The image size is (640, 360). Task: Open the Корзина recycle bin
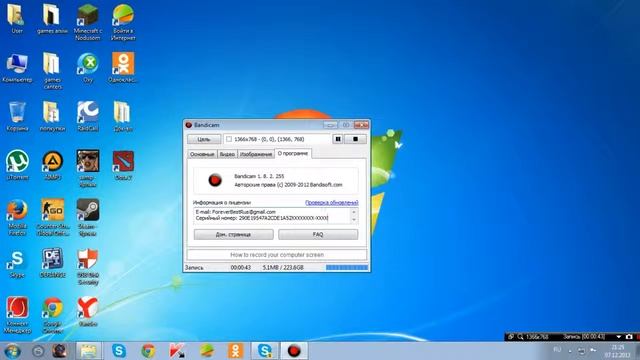coord(17,117)
